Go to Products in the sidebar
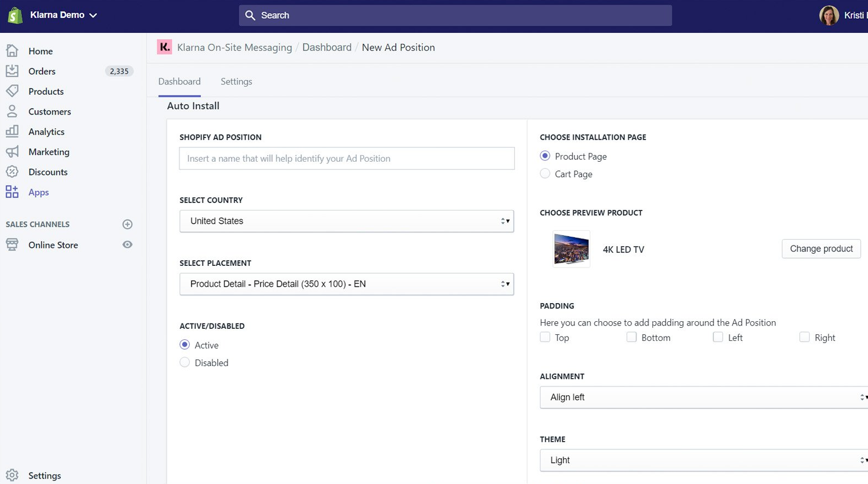This screenshot has width=868, height=484. coord(46,92)
